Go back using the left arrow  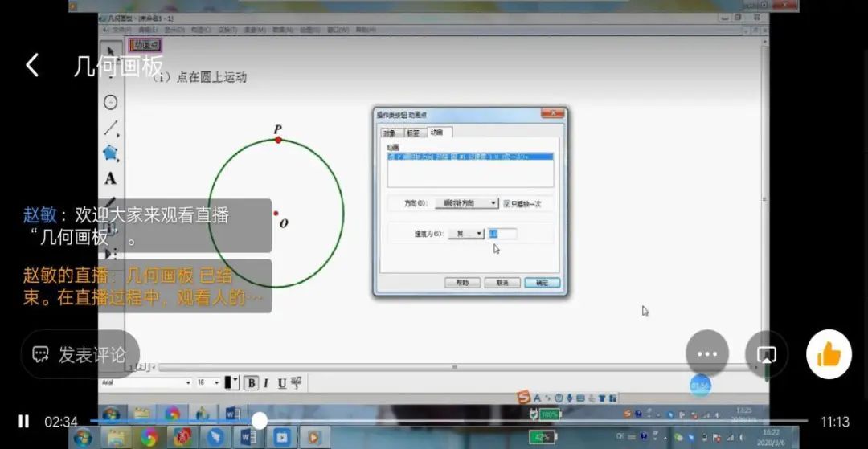click(x=32, y=65)
